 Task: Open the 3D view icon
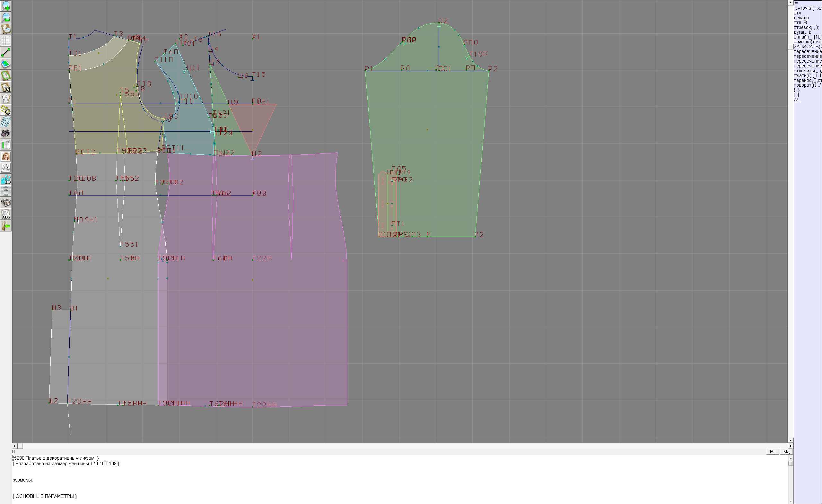[x=6, y=179]
